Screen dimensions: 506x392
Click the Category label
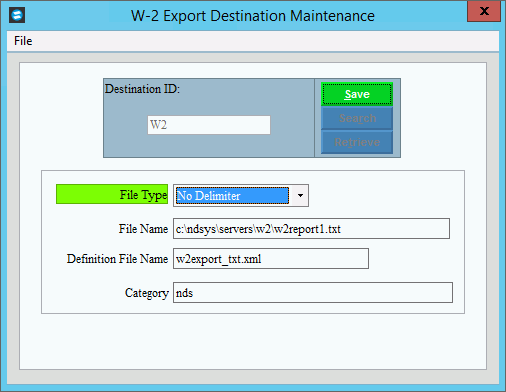(x=147, y=293)
